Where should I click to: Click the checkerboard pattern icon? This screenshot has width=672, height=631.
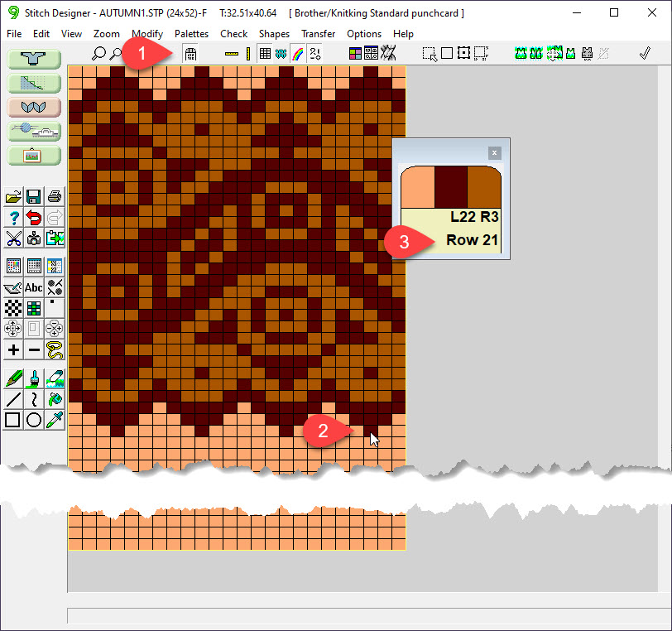tap(13, 308)
